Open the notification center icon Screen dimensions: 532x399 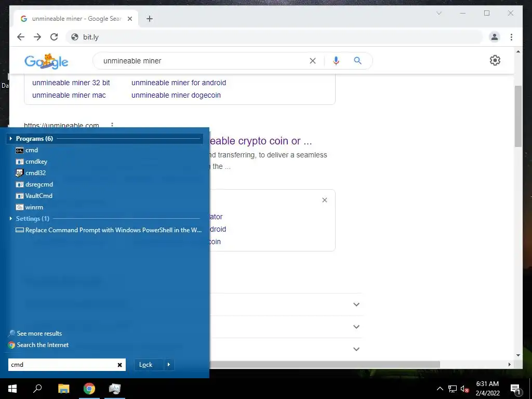(x=515, y=389)
